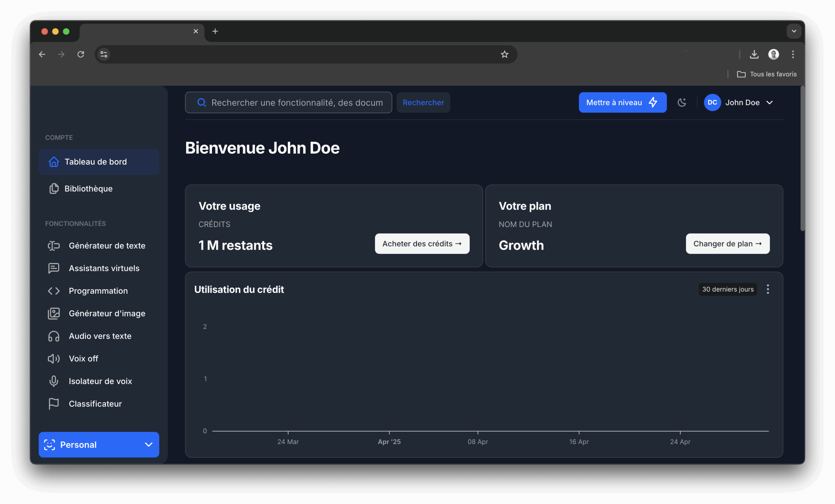Click the Isolateur de voix microphone icon
The width and height of the screenshot is (835, 504).
[53, 381]
